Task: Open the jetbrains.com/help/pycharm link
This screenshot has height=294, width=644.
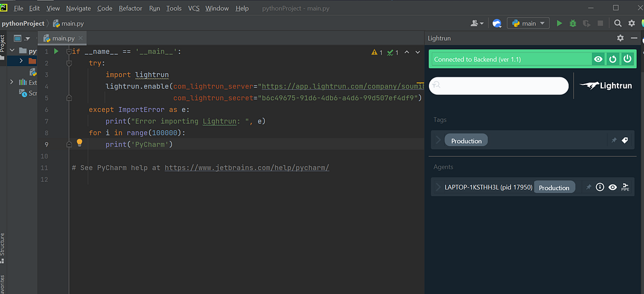Action: [247, 167]
